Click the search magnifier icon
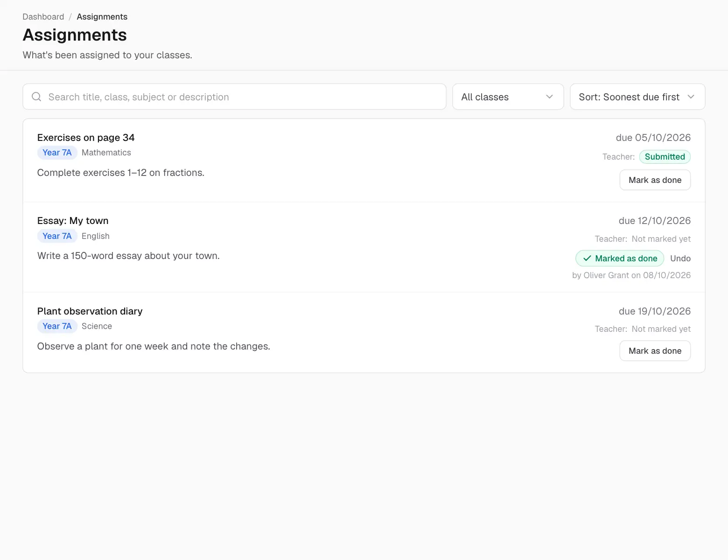 [x=36, y=97]
